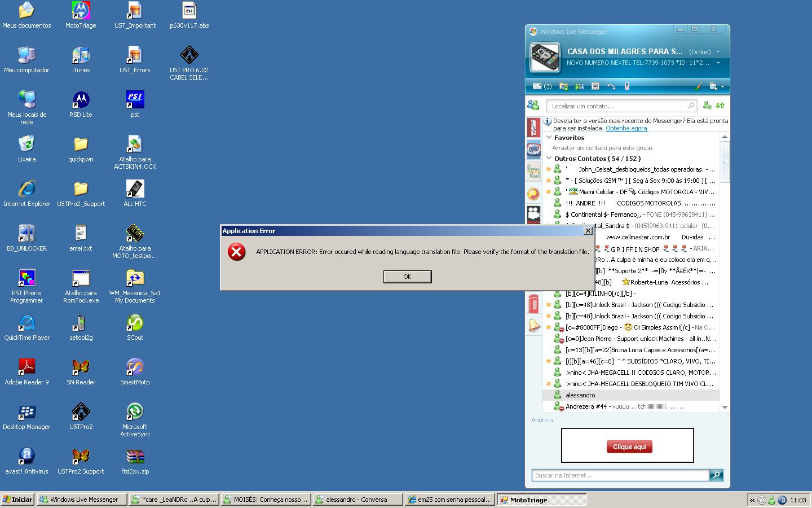Click the Obtenha agora link
The image size is (812, 508).
coord(626,128)
